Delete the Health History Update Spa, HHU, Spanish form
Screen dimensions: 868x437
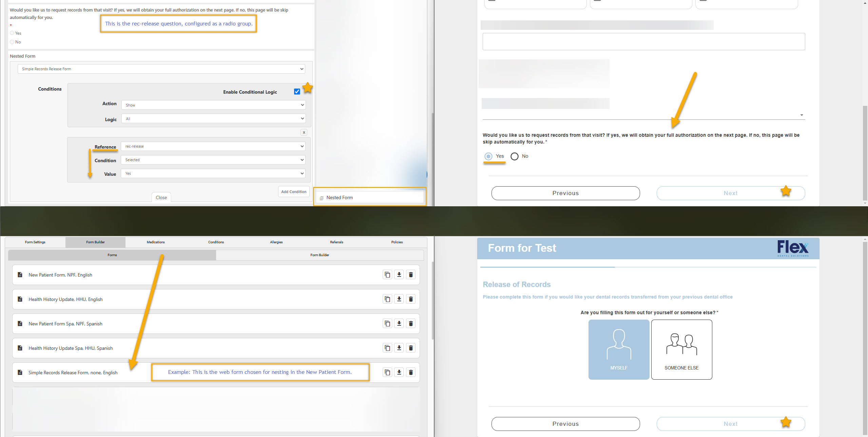tap(410, 348)
